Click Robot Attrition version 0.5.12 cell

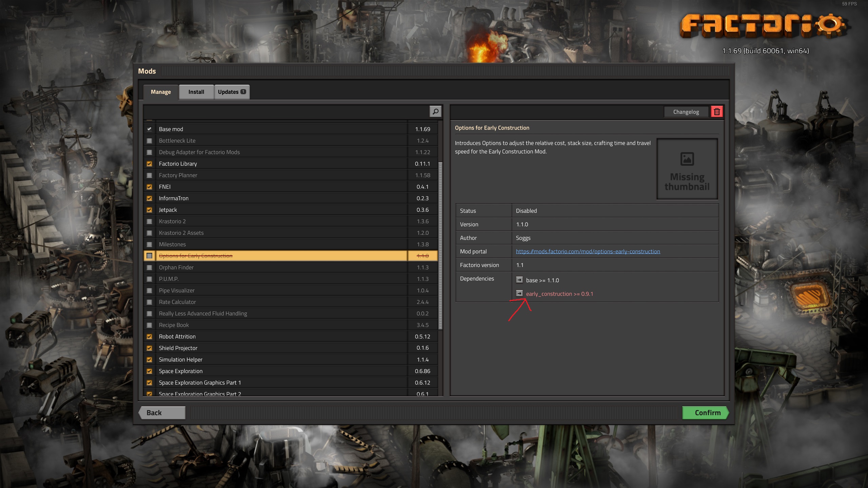pyautogui.click(x=422, y=337)
